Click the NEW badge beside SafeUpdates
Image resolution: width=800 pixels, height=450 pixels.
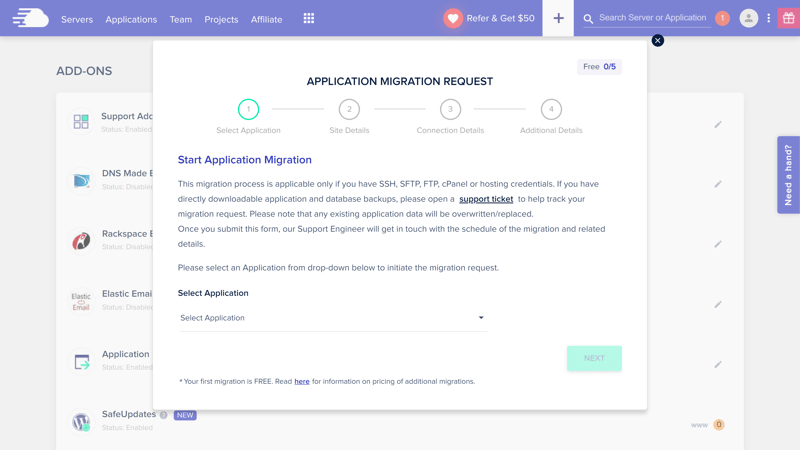click(x=185, y=415)
